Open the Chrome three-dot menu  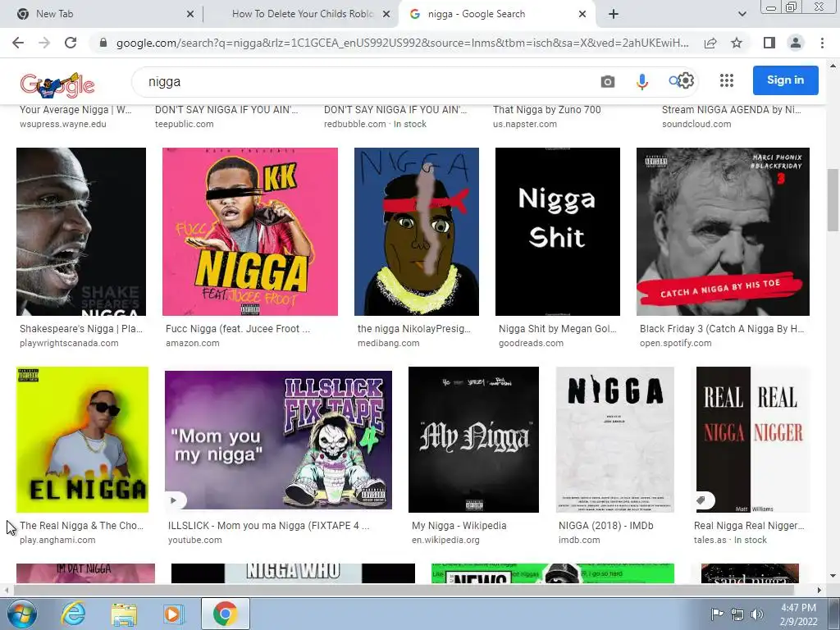click(x=822, y=43)
